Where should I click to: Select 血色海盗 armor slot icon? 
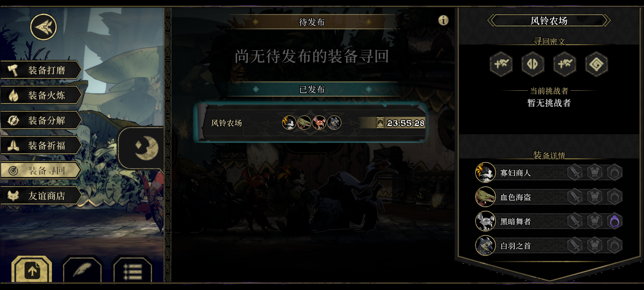coord(595,197)
